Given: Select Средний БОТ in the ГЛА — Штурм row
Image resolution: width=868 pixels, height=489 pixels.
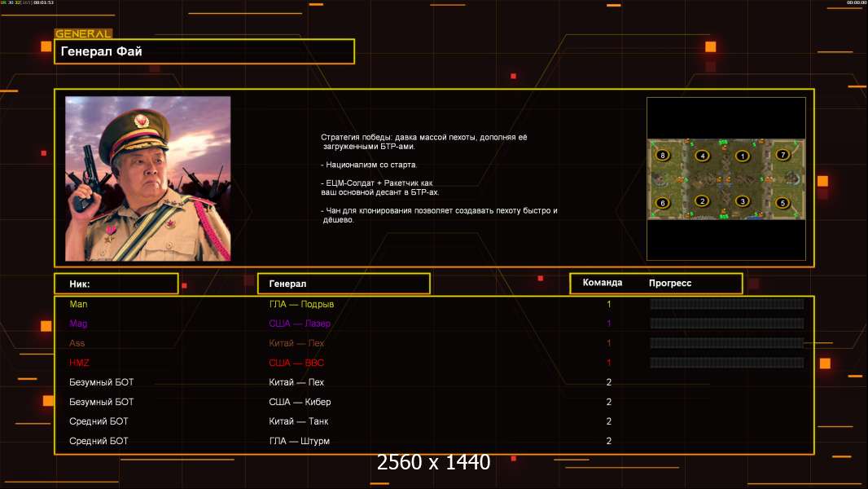Looking at the screenshot, I should (x=99, y=442).
